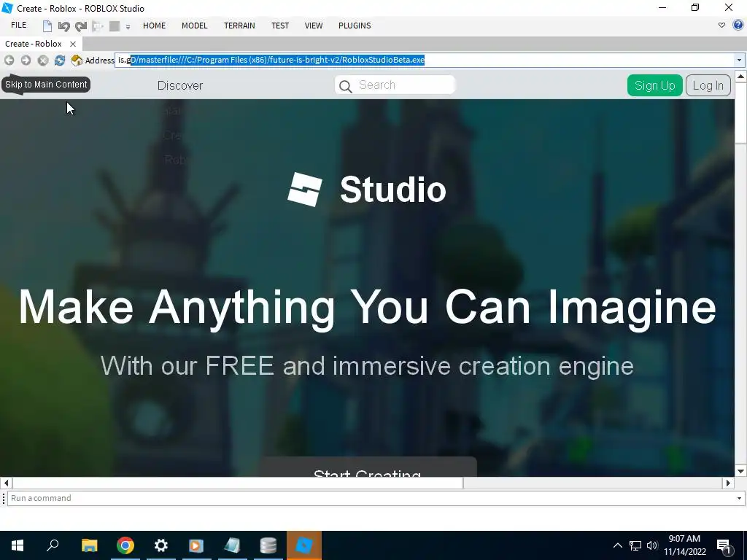747x560 pixels.
Task: Open the database cylinder taskbar icon
Action: point(268,545)
